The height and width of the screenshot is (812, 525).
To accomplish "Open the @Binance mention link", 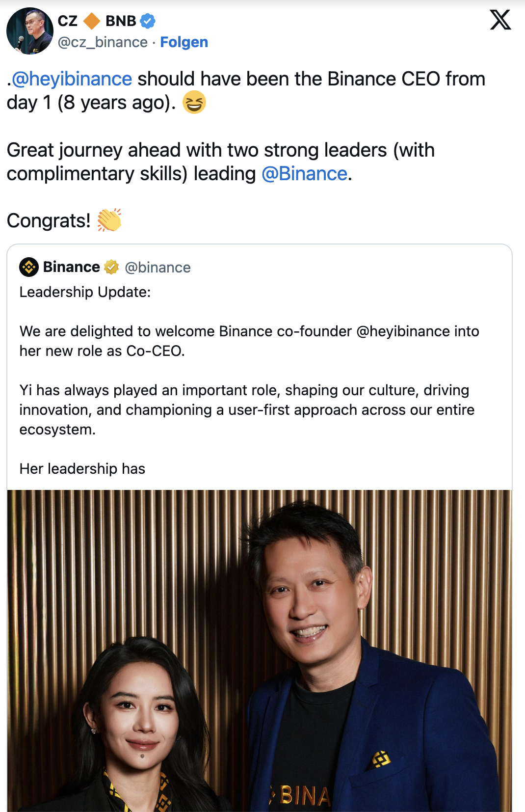I will (x=304, y=174).
